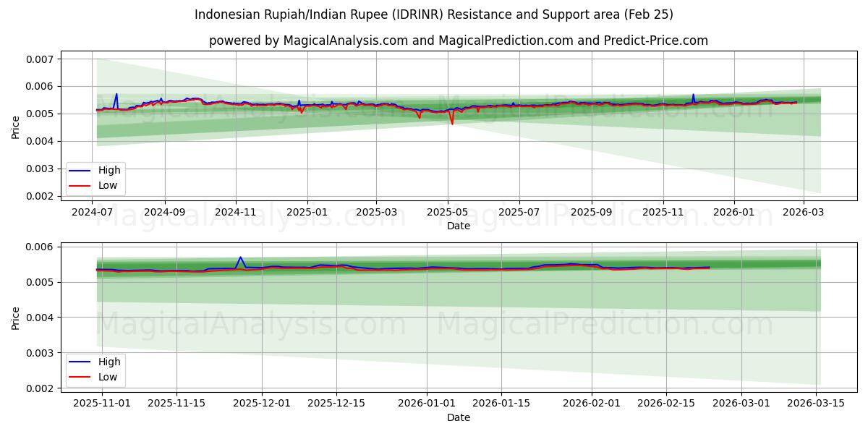The image size is (868, 434).
Task: Select the Low legend entry in top chart
Action: 109,185
